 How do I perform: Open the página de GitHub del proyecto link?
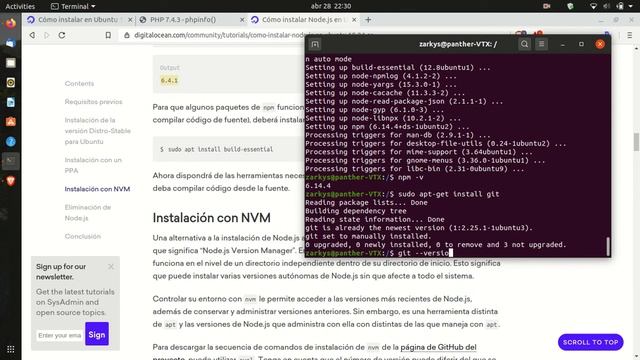tap(438, 347)
